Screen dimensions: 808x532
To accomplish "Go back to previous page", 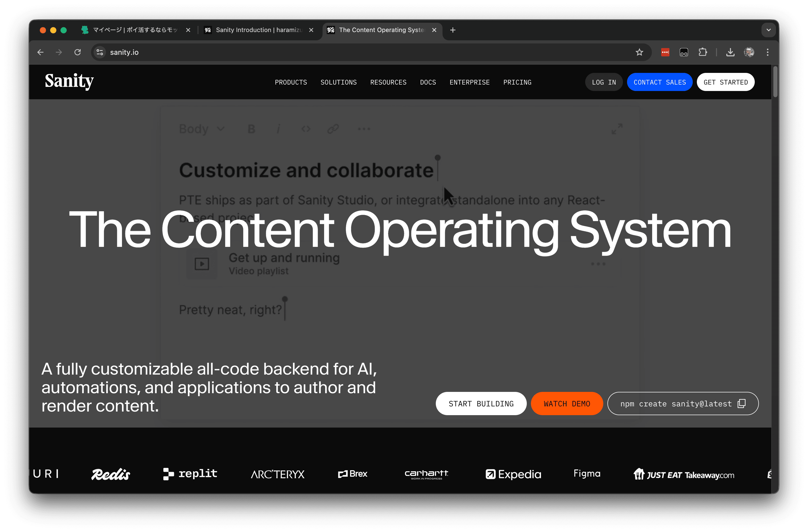I will (40, 52).
